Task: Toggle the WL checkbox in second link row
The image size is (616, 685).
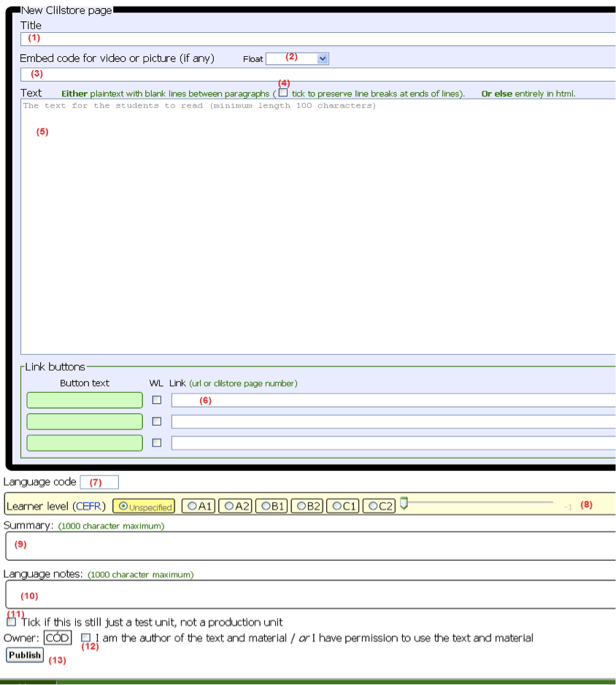Action: click(x=156, y=421)
